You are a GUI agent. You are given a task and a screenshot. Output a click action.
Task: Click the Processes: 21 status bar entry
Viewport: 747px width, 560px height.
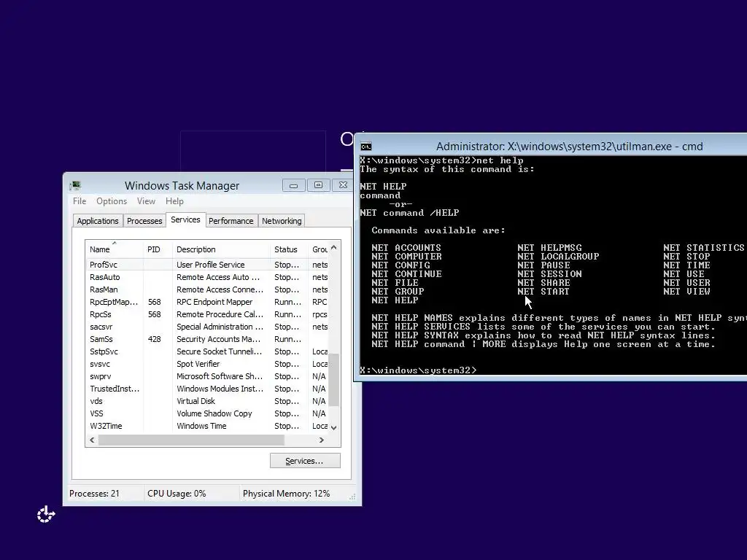94,494
